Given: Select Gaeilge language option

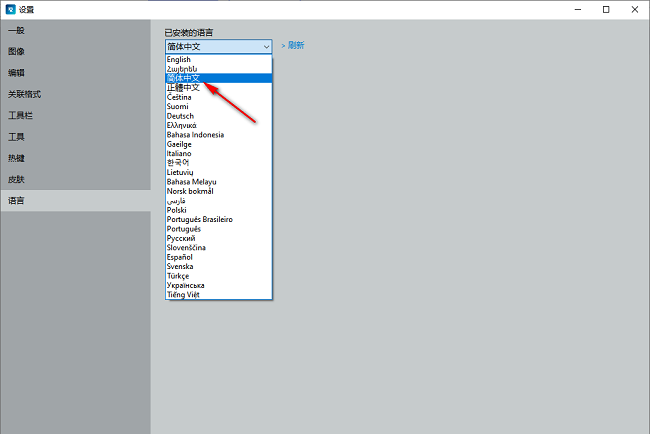Looking at the screenshot, I should [218, 144].
